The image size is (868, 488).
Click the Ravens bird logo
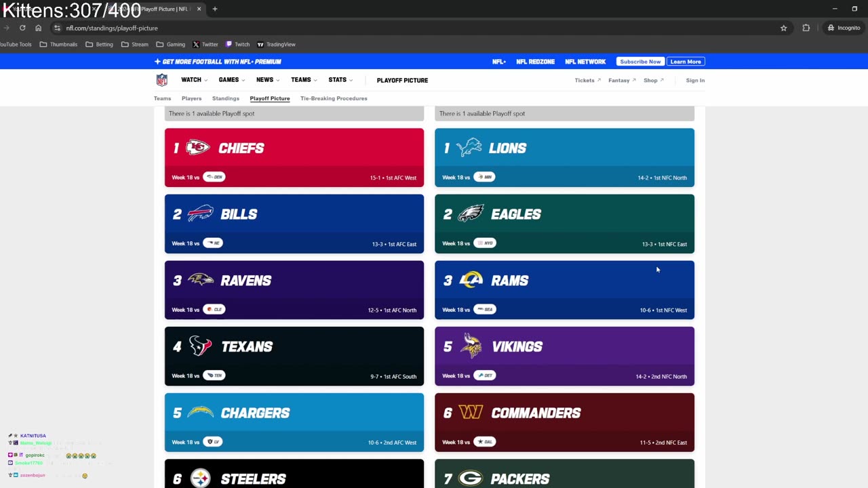click(200, 280)
